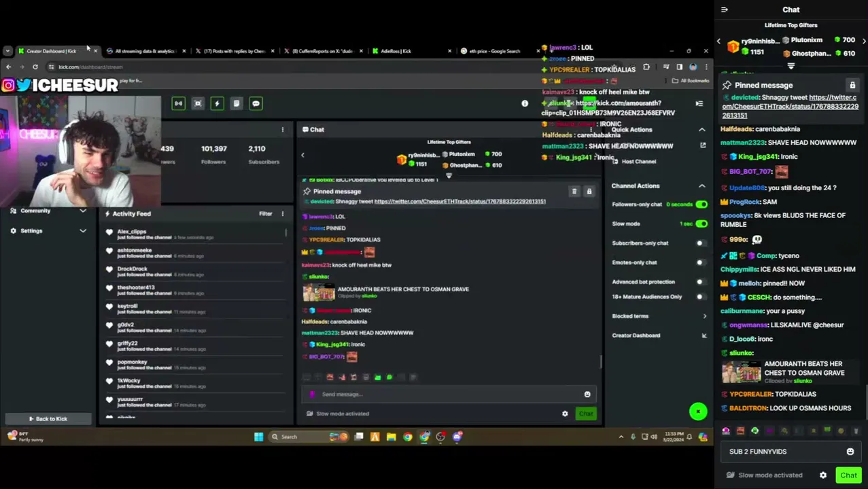Screen dimensions: 868x489
Task: Open emoji picker in right chat window
Action: click(850, 452)
